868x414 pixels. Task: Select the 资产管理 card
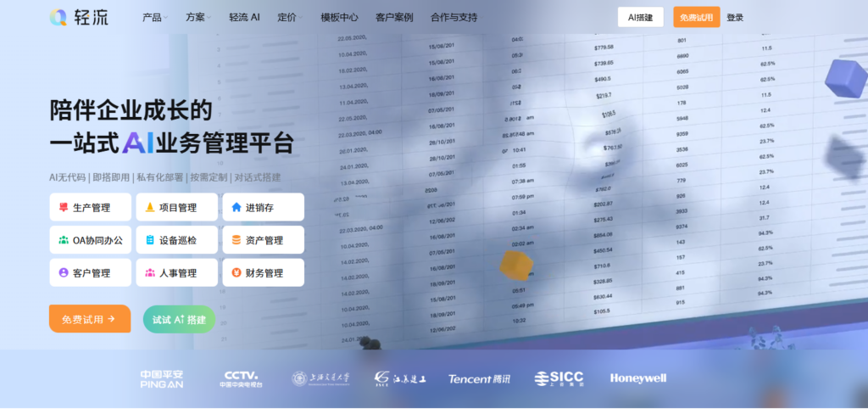pyautogui.click(x=263, y=240)
